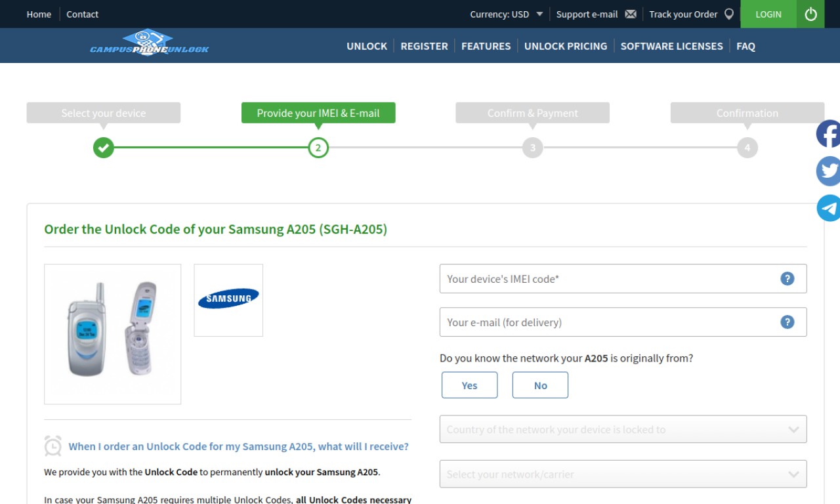Click the envelope icon next to Support e-mail
The width and height of the screenshot is (840, 504).
click(x=631, y=14)
